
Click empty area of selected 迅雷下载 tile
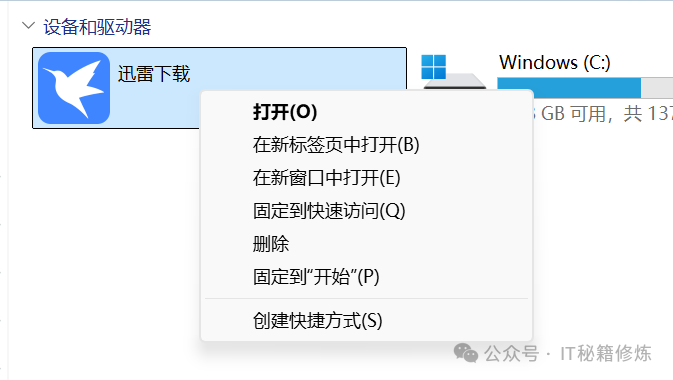tap(300, 69)
